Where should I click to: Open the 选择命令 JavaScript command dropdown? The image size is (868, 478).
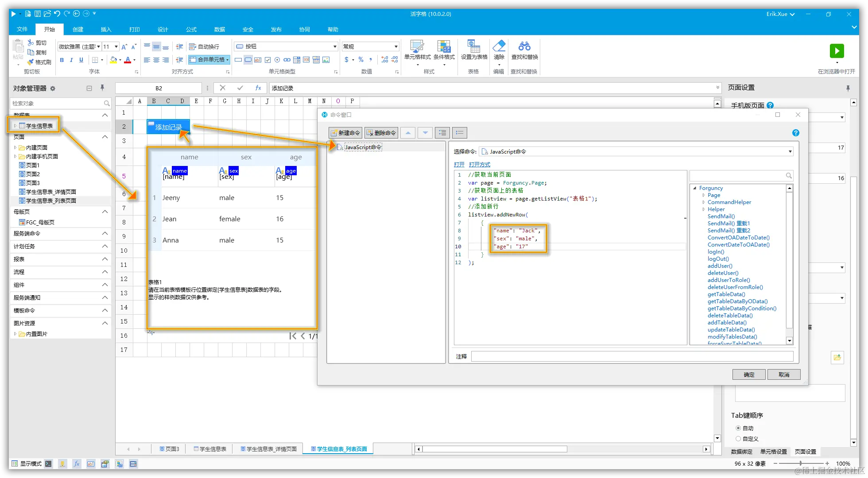790,152
